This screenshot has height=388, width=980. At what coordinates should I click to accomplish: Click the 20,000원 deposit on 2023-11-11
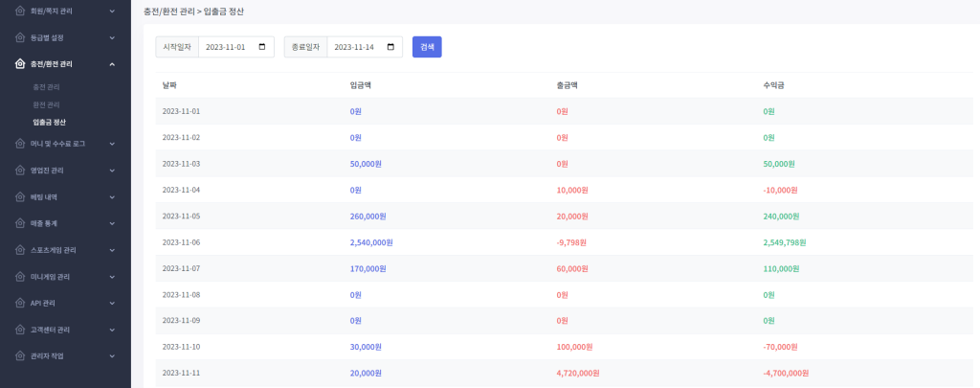(x=366, y=373)
